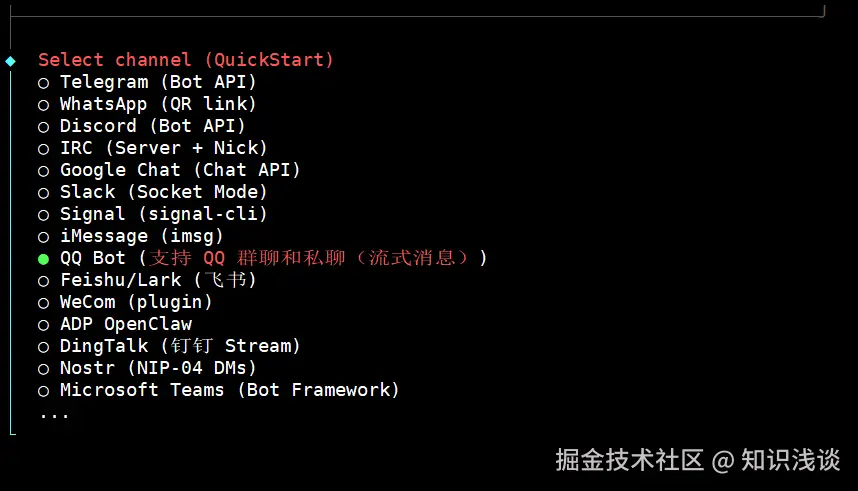Screen dimensions: 858x491
Task: Choose the Nostr (NIP-04 DMs) option
Action: [x=44, y=369]
